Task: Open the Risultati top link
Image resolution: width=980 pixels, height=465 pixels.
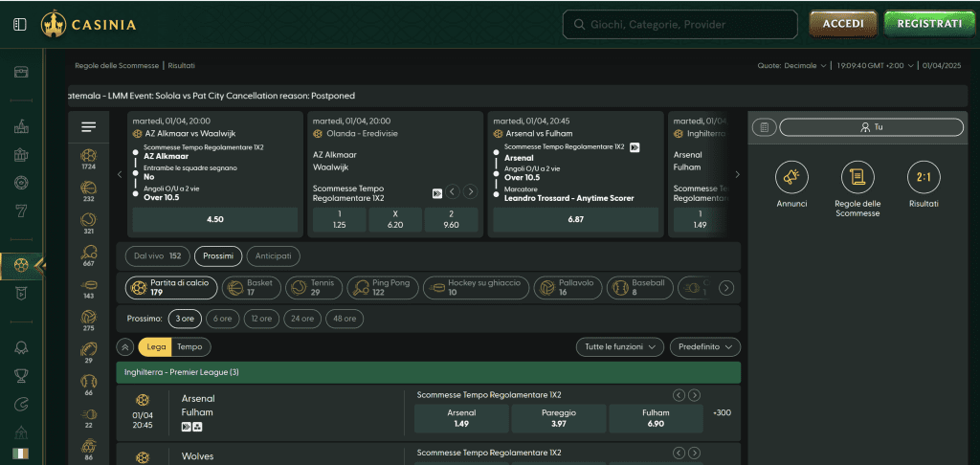Action: tap(181, 66)
